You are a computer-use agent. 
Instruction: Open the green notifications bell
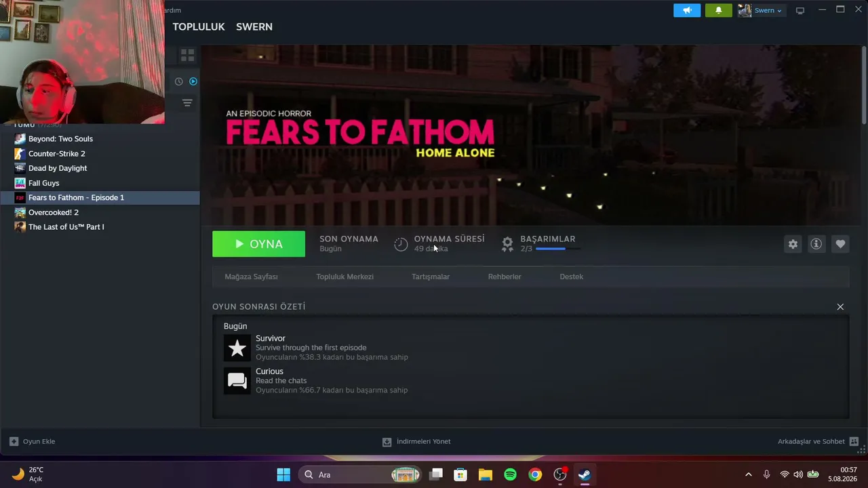[719, 10]
